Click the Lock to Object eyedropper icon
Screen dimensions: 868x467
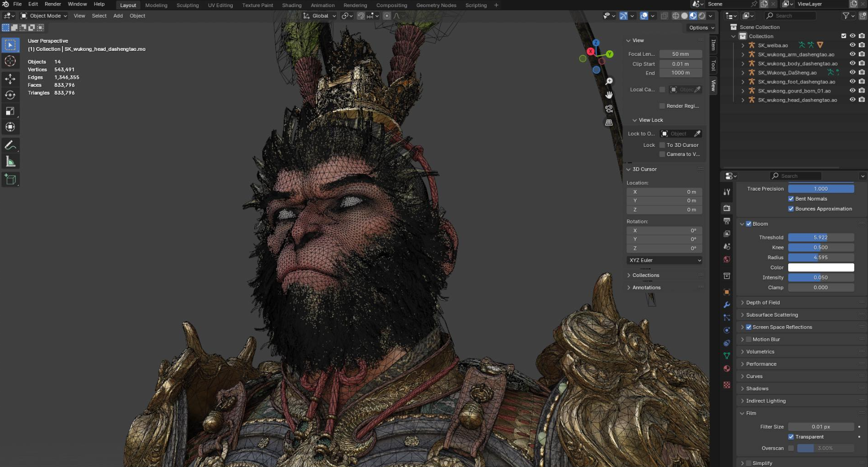[x=697, y=134]
